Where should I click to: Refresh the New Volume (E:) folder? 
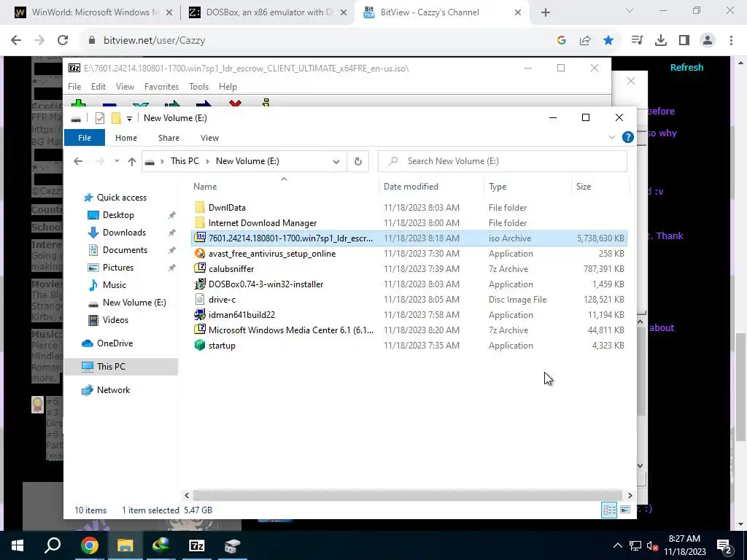pos(357,161)
